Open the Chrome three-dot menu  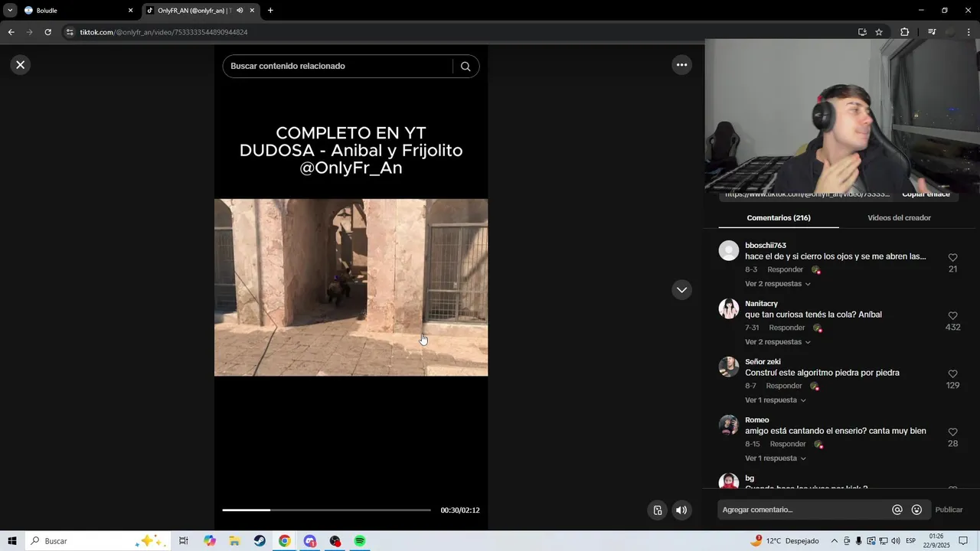pyautogui.click(x=969, y=32)
